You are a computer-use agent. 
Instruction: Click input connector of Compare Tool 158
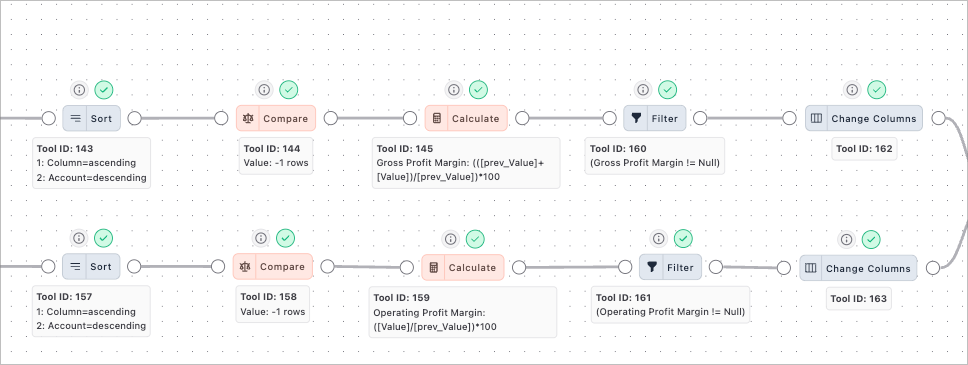pos(217,266)
